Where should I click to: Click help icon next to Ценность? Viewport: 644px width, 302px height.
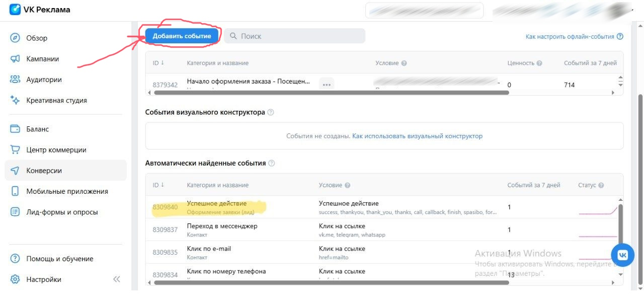[x=539, y=63]
